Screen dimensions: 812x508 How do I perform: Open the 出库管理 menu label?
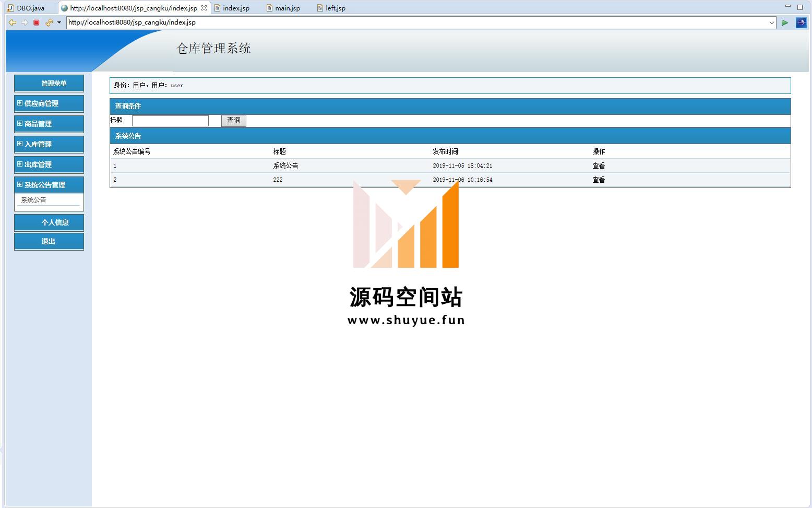tap(38, 164)
